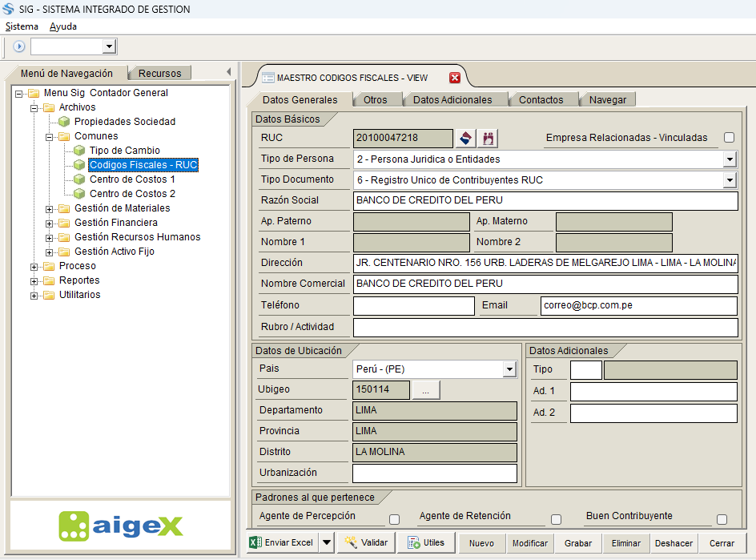Open the toolbar combo box dropdown

110,46
